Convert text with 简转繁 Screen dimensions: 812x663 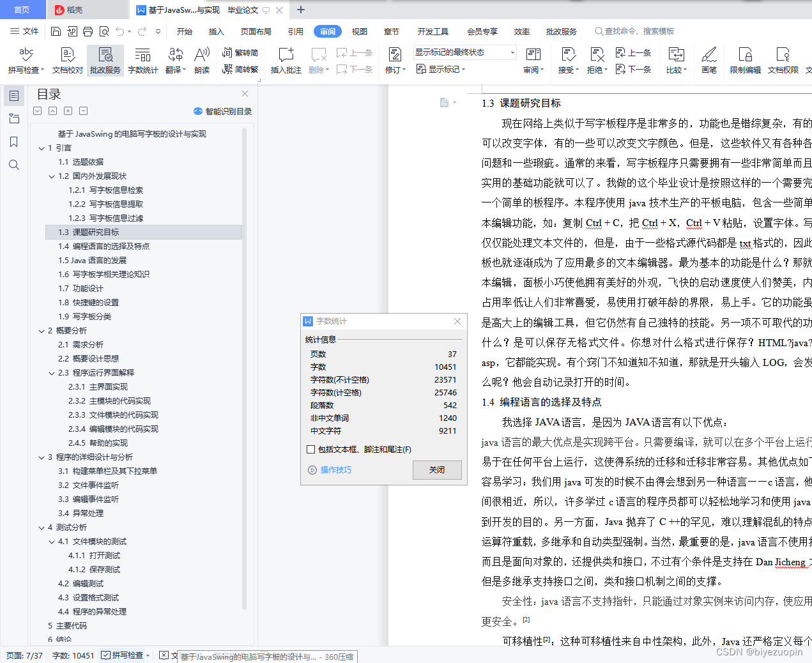[x=240, y=69]
